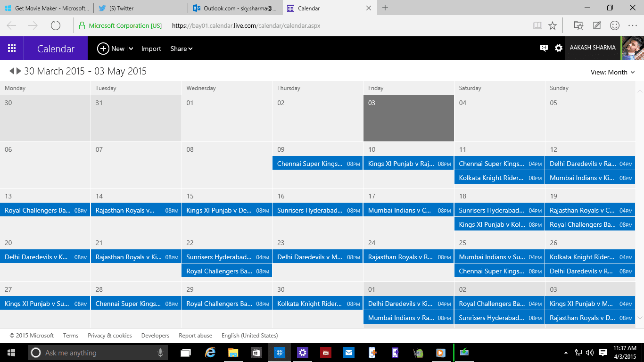Refresh the page in the browser
This screenshot has height=362, width=644.
(x=56, y=25)
